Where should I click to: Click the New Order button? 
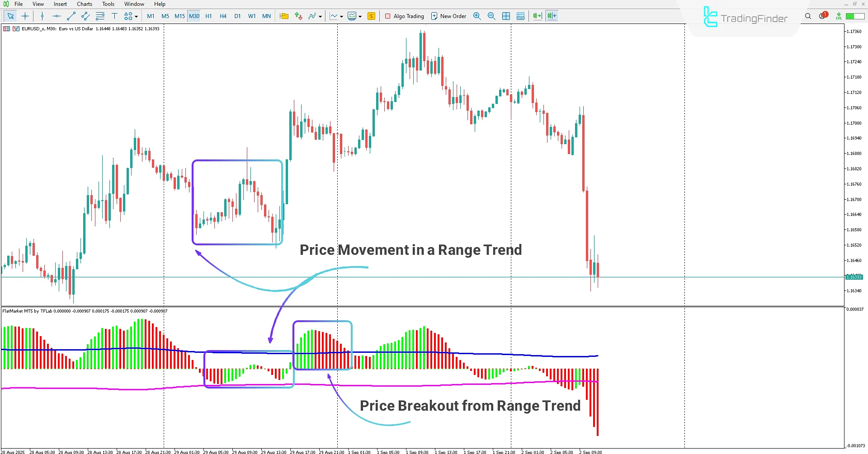[448, 16]
